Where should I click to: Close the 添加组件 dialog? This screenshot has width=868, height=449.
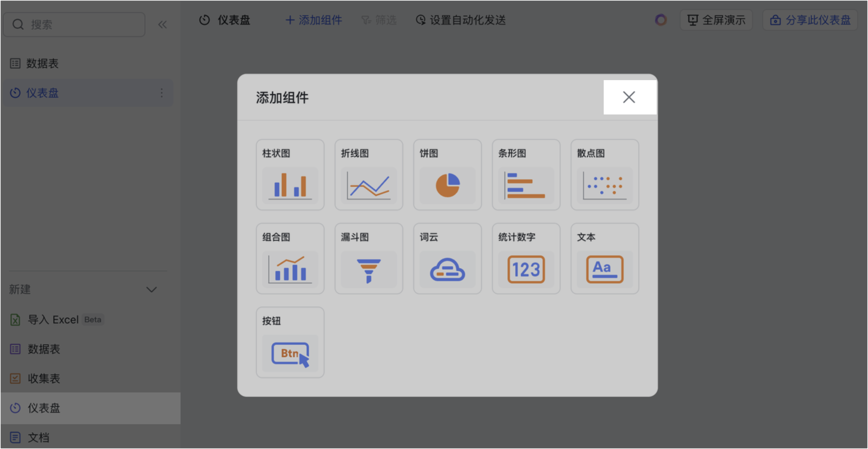[629, 97]
